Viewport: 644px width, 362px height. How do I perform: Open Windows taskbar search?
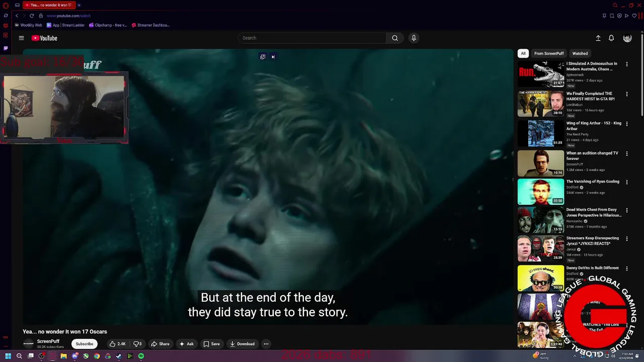[19, 356]
